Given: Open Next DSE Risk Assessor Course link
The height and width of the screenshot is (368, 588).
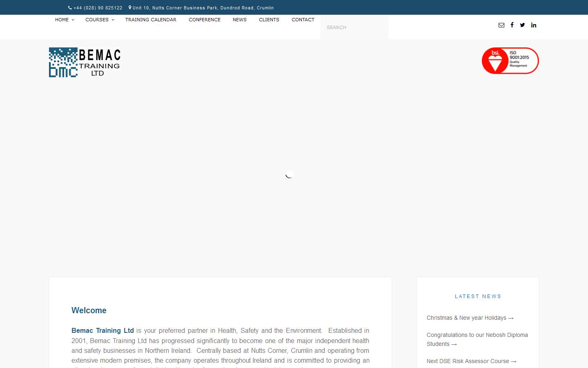Looking at the screenshot, I should coord(471,361).
